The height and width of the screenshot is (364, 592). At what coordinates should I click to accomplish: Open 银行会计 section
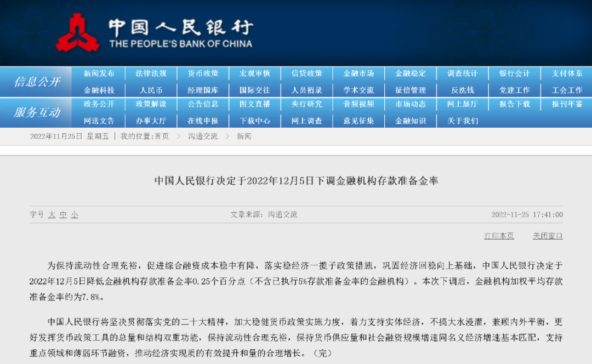515,73
